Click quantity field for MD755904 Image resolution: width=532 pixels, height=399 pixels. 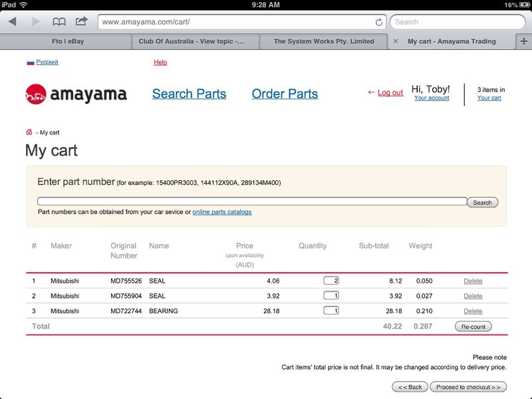(x=331, y=295)
